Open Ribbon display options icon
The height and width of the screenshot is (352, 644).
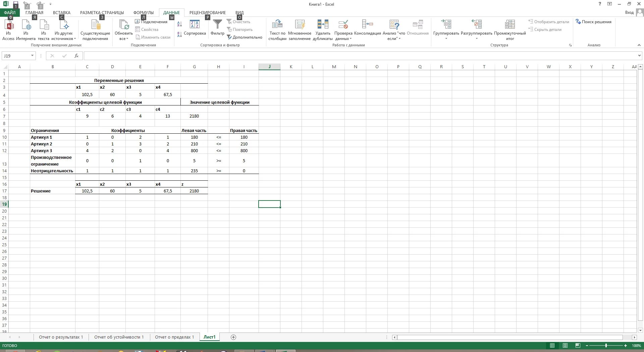tap(609, 4)
